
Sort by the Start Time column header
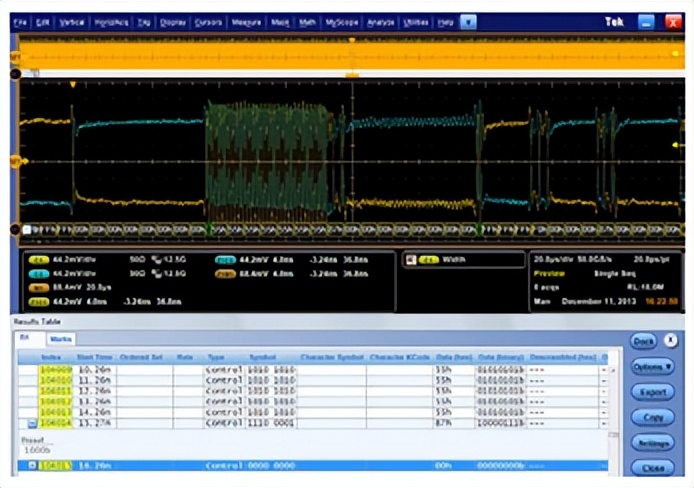tap(94, 357)
